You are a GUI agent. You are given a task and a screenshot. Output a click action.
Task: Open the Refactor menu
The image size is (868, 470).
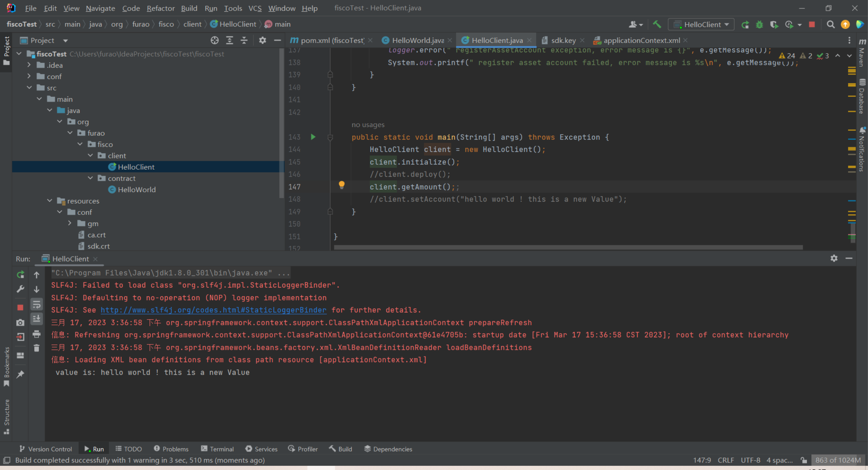click(x=160, y=8)
